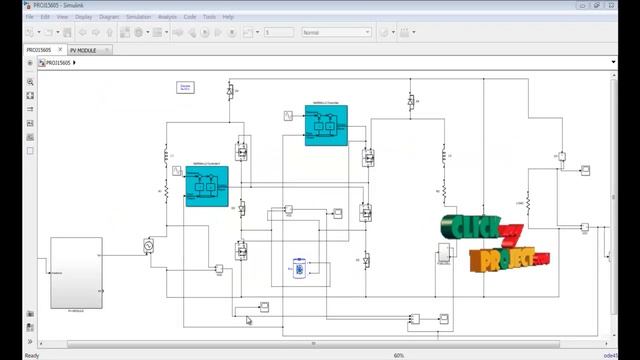Expand the Build Model dropdown arrow

pos(414,32)
